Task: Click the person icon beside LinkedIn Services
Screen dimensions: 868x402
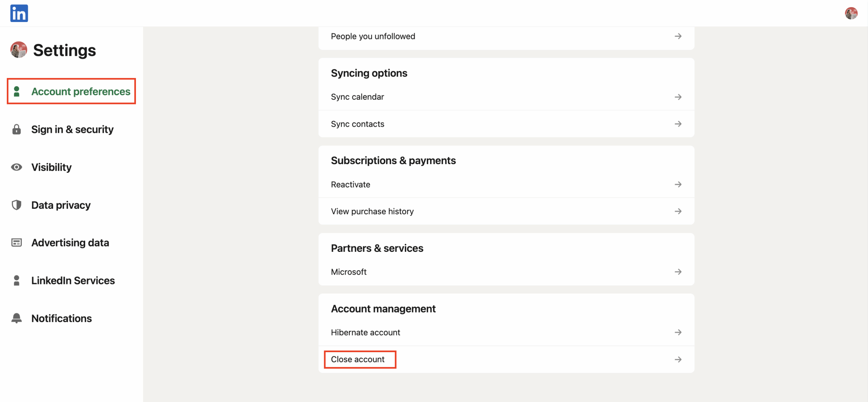Action: pyautogui.click(x=16, y=281)
